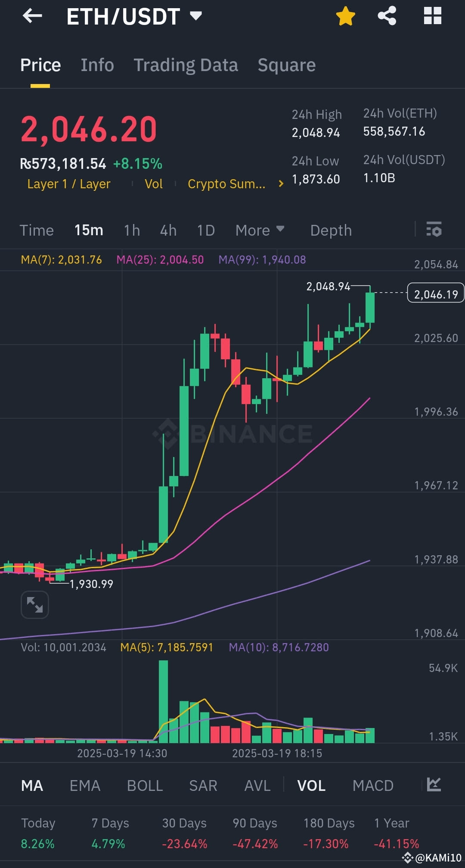Tap the share icon for ETH/USDT
Image resolution: width=465 pixels, height=868 pixels.
pos(387,16)
